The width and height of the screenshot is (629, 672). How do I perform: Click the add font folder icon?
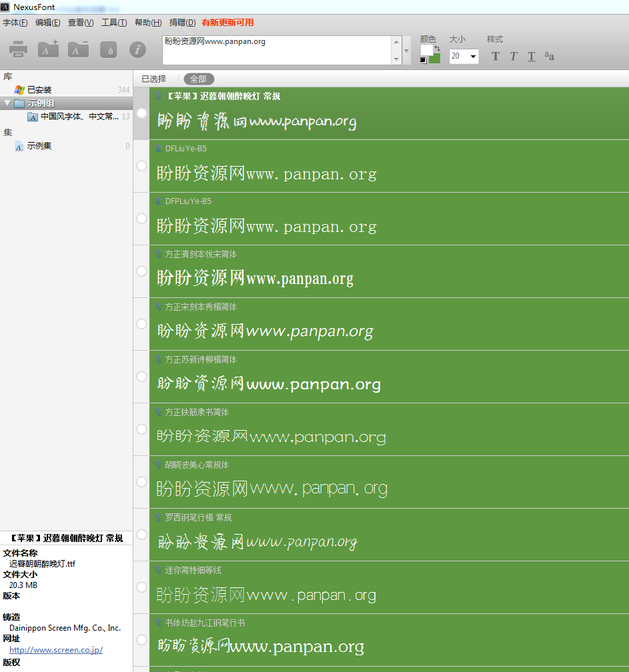49,49
